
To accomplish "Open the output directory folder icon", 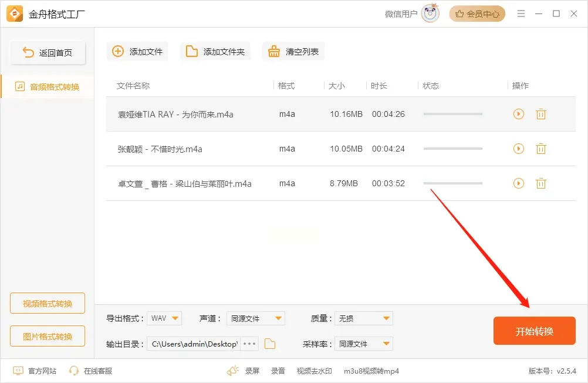I will coord(270,344).
